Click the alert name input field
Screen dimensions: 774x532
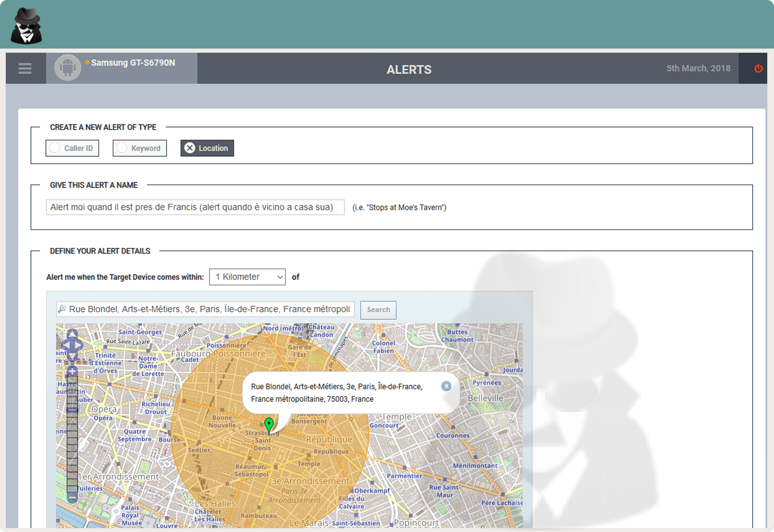coord(195,207)
